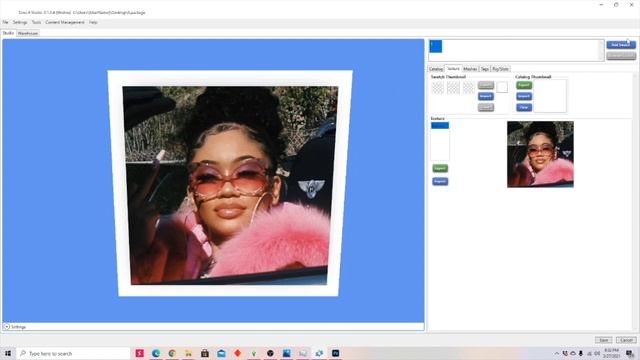The image size is (640, 360).
Task: Open the black circular app in taskbar
Action: tap(270, 353)
